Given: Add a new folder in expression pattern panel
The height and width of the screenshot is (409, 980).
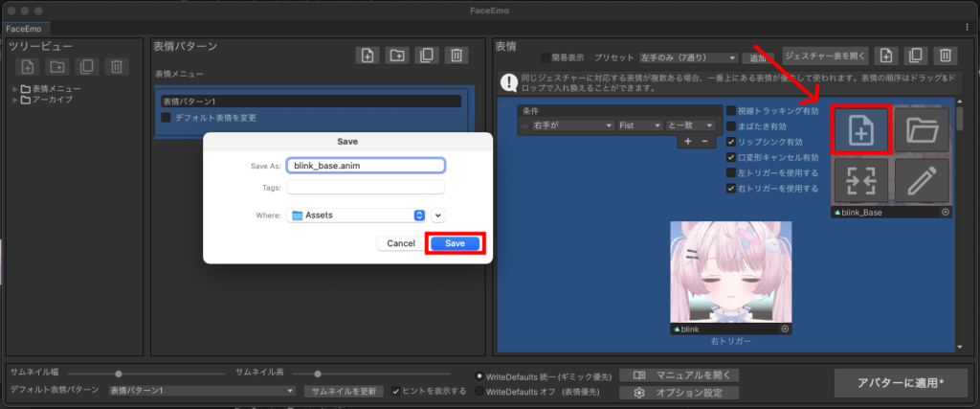Looking at the screenshot, I should click(396, 56).
